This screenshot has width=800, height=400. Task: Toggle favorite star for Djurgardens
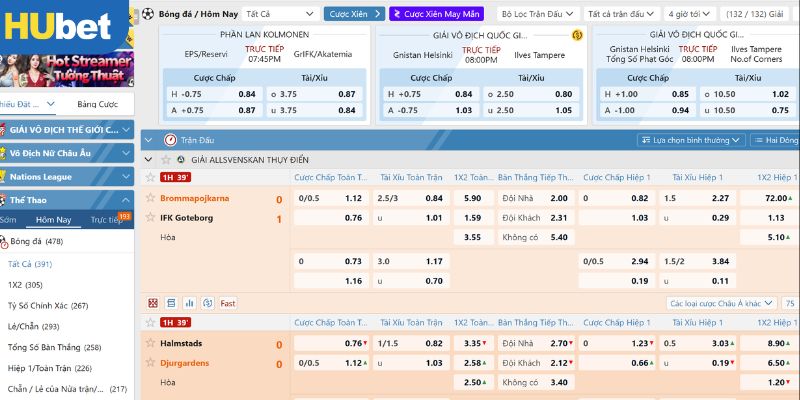tap(150, 362)
